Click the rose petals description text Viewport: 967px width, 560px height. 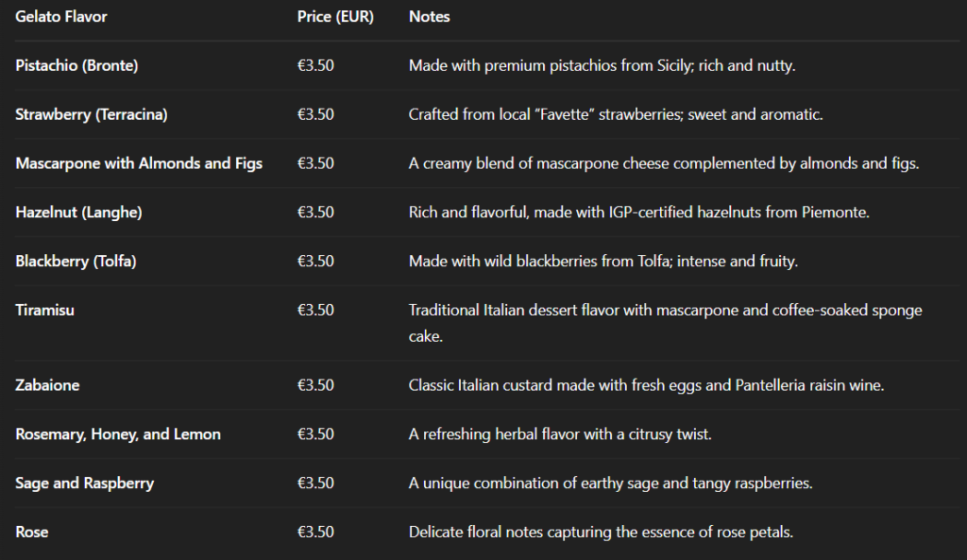pyautogui.click(x=601, y=533)
